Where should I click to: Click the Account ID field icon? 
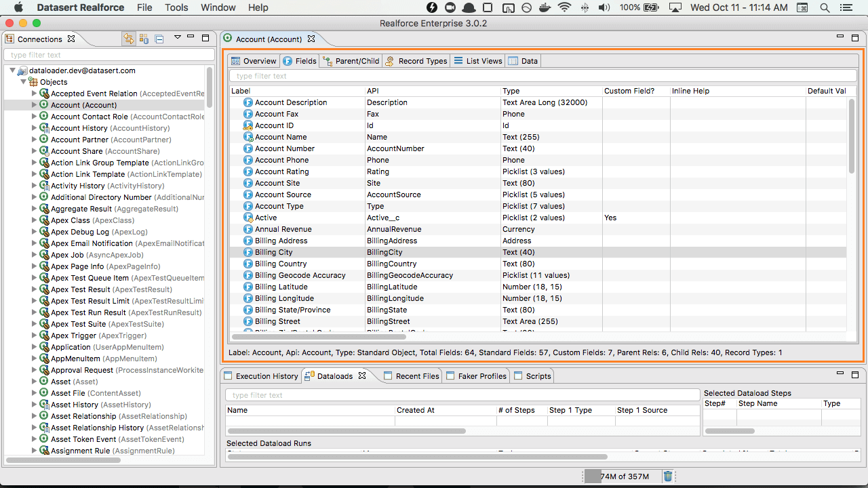[x=248, y=125]
